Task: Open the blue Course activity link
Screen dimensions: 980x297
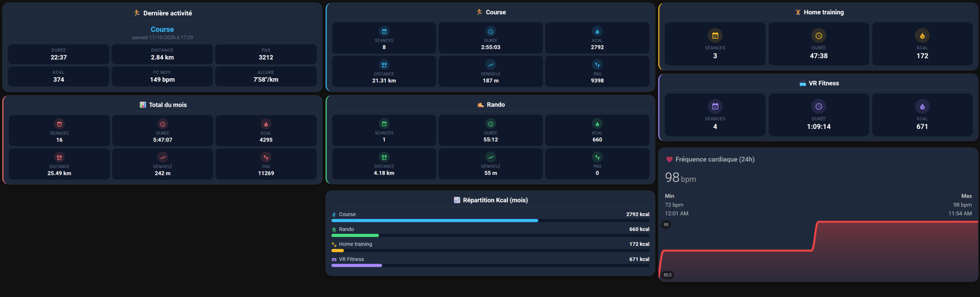Action: (x=162, y=29)
